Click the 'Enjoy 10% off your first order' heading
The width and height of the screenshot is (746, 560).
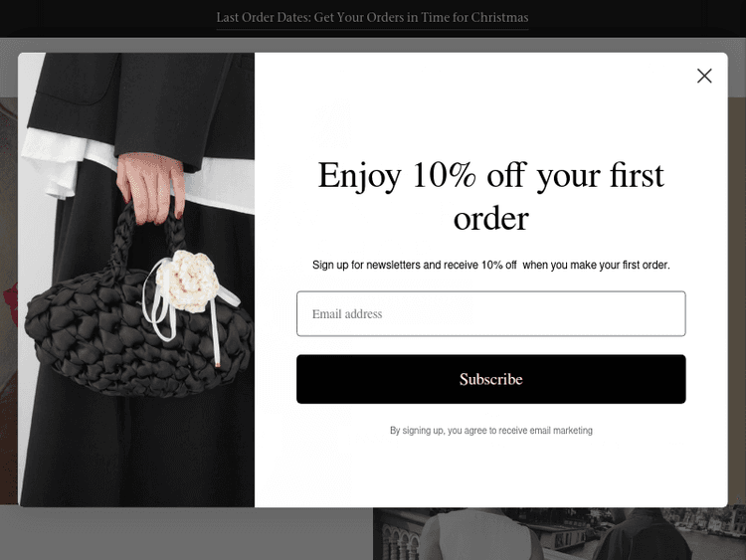(x=491, y=196)
